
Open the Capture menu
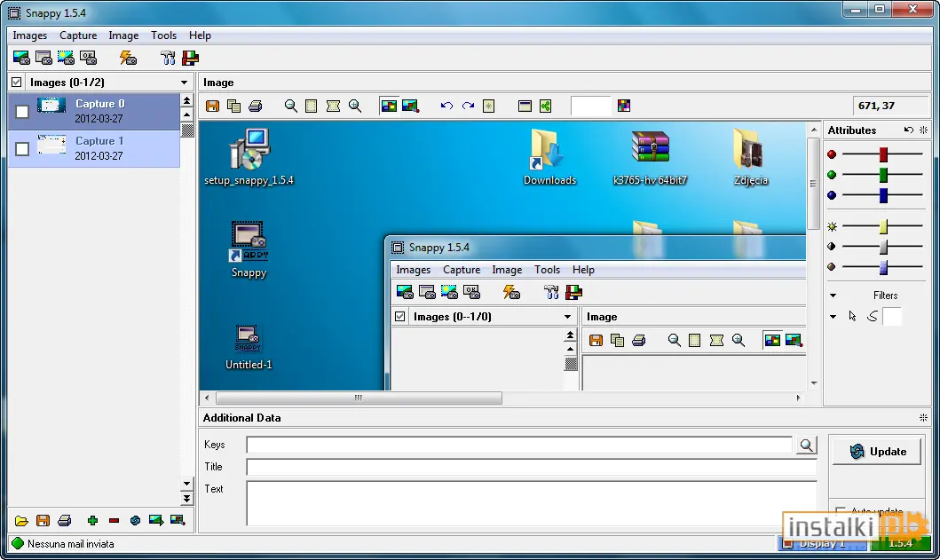pyautogui.click(x=78, y=35)
